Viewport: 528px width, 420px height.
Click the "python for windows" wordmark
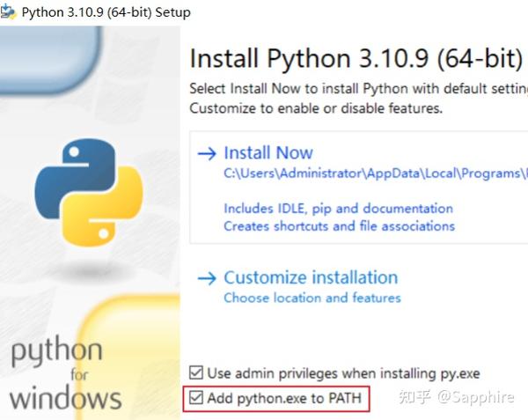[65, 374]
